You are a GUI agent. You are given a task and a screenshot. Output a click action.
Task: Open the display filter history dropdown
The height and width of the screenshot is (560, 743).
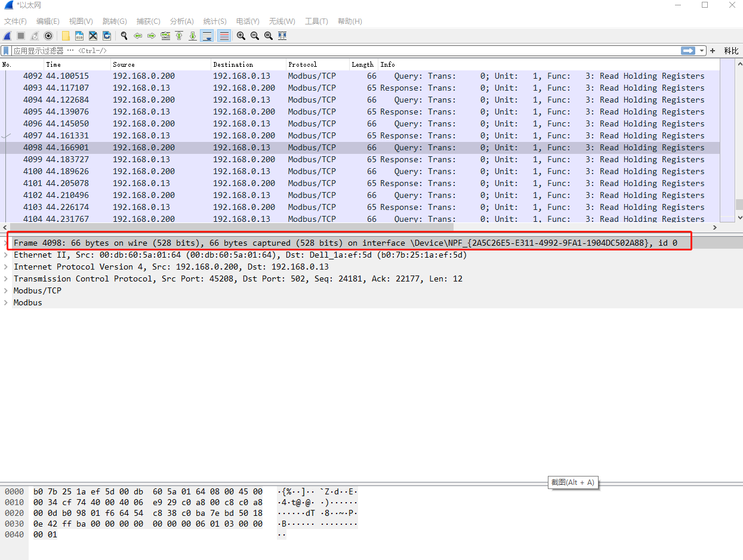click(702, 51)
